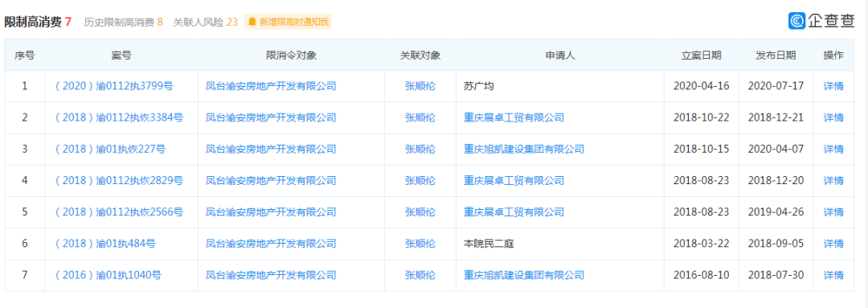Click filing date 2020-04-16
Screen dimensions: 868x308
click(x=702, y=86)
